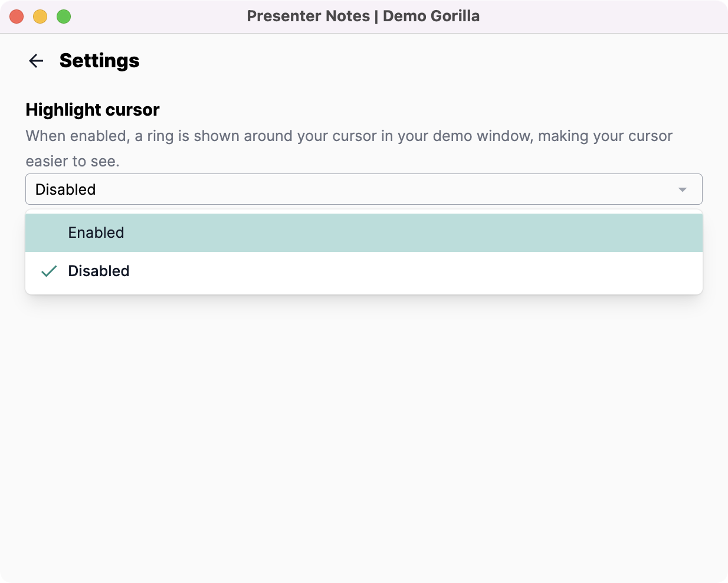Click the Presenter Notes title bar
The image size is (728, 583).
tap(364, 16)
